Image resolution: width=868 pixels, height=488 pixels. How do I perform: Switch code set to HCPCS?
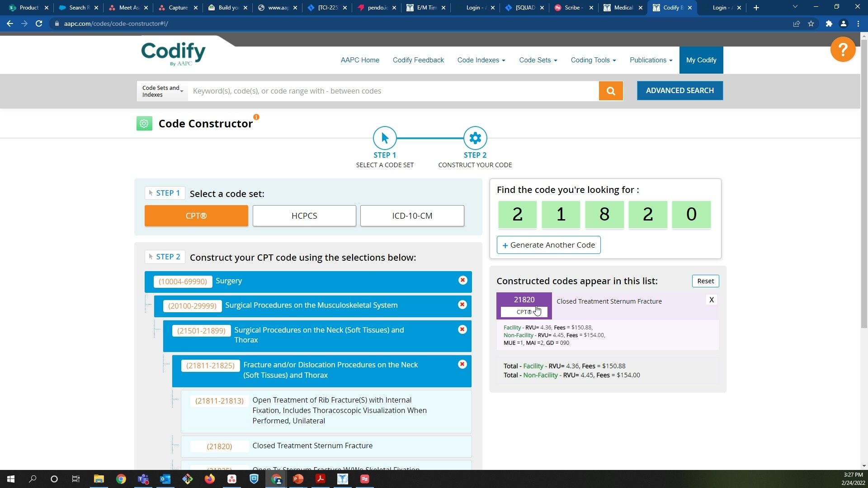click(x=304, y=216)
